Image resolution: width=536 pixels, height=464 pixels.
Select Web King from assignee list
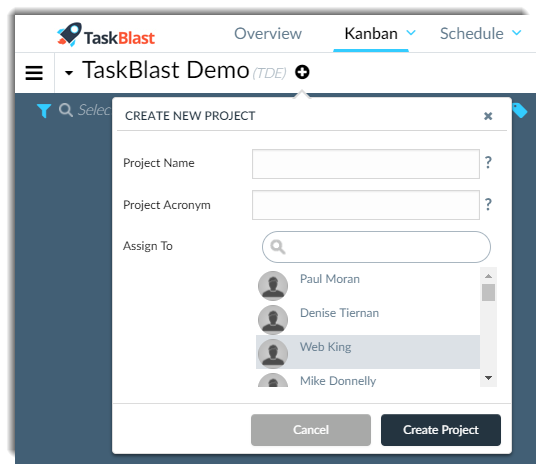click(x=368, y=352)
